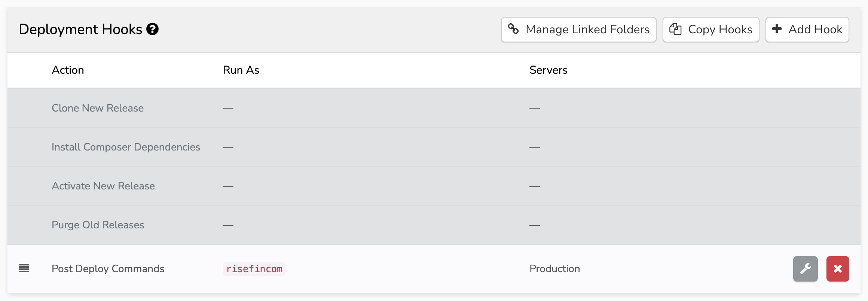The image size is (868, 301).
Task: Click the risefincom run-as user tag
Action: [x=254, y=269]
